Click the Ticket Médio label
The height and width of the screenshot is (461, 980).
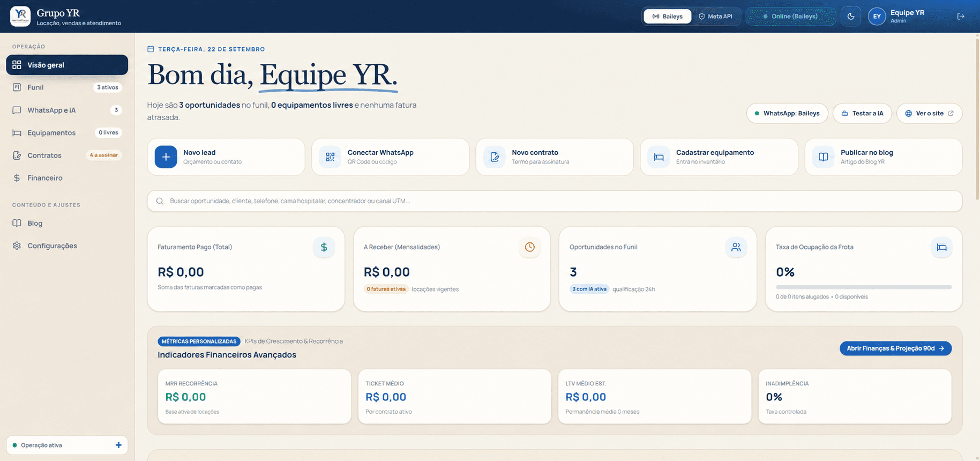click(385, 384)
